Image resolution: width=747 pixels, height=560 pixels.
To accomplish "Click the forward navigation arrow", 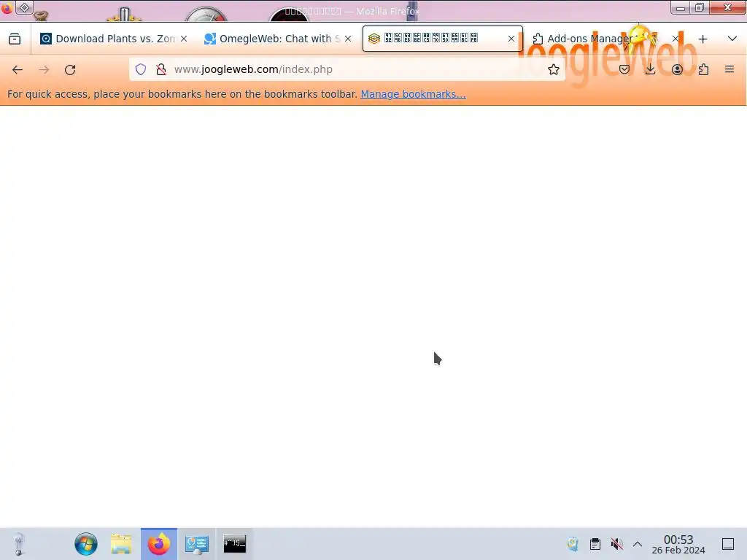I will 44,69.
